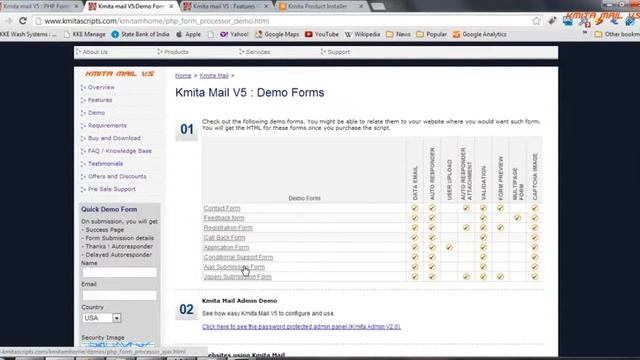The height and width of the screenshot is (360, 640).
Task: Open the Feedback form demo
Action: coord(224,218)
